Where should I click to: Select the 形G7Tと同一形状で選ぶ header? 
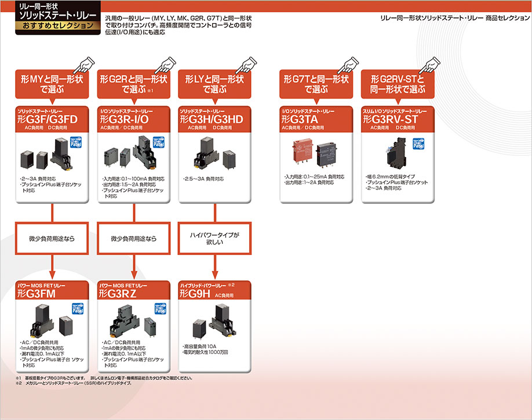(x=316, y=84)
